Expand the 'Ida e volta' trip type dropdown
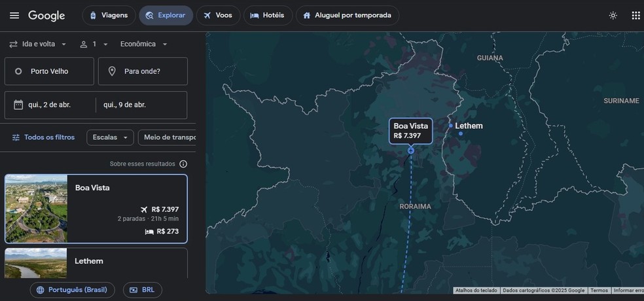The image size is (644, 301). tap(38, 44)
